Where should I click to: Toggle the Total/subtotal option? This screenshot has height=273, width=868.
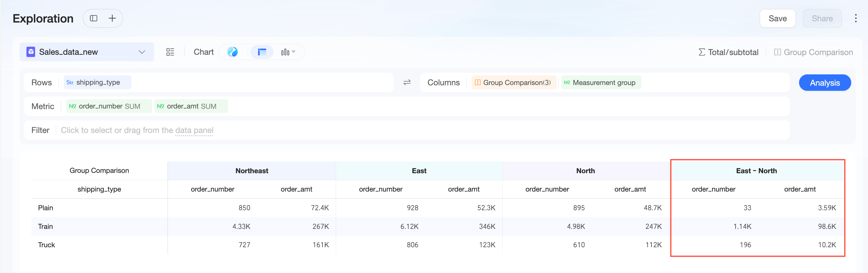point(728,52)
